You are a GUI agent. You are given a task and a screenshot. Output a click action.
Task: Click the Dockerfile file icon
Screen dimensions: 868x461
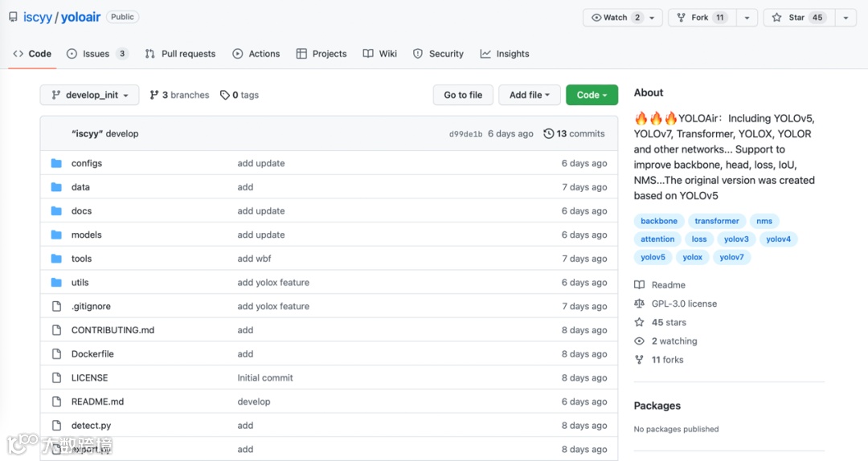56,353
